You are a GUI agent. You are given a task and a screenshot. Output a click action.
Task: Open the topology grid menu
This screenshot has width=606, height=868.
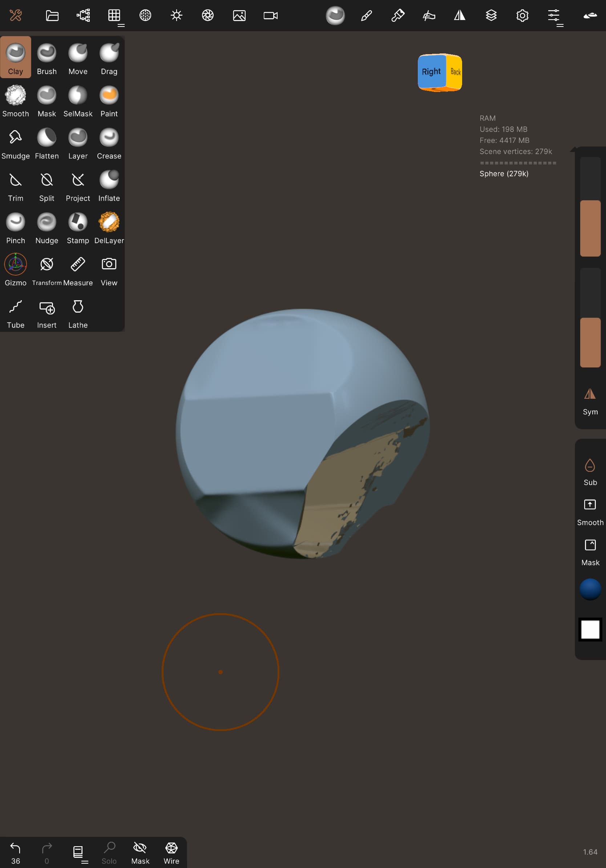point(114,16)
